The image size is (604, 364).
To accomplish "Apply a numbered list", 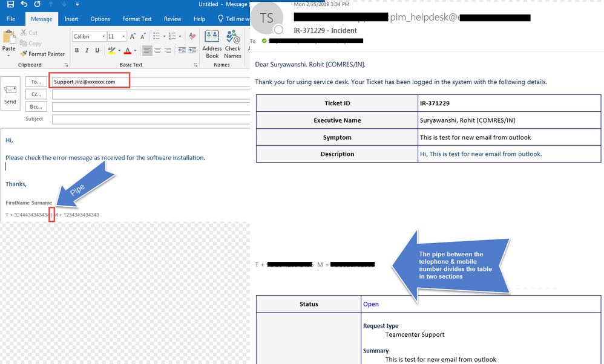I will (x=172, y=36).
